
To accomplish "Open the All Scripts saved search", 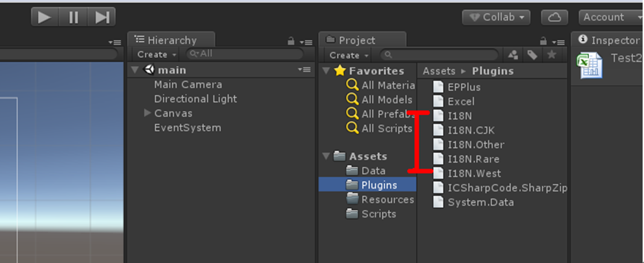I will pyautogui.click(x=379, y=128).
